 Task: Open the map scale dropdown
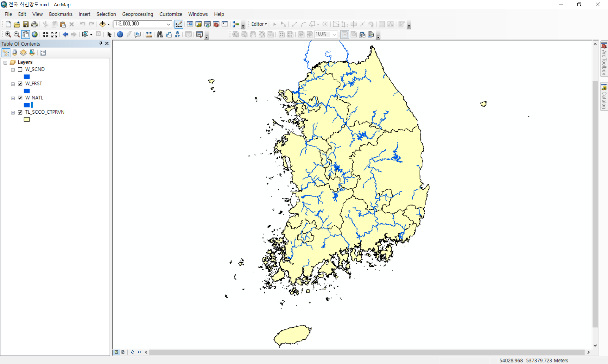click(168, 24)
